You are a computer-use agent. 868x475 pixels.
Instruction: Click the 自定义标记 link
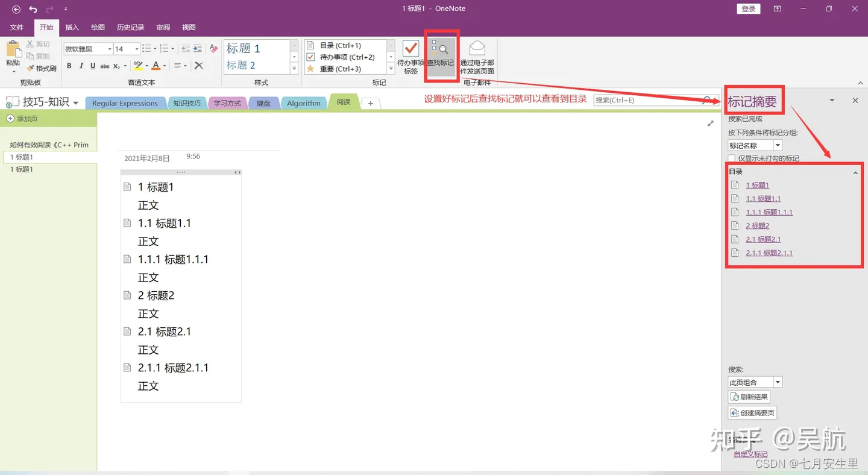750,453
